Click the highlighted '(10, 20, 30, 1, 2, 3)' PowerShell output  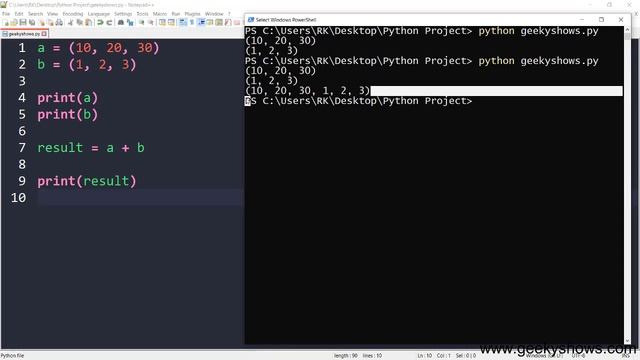(307, 91)
